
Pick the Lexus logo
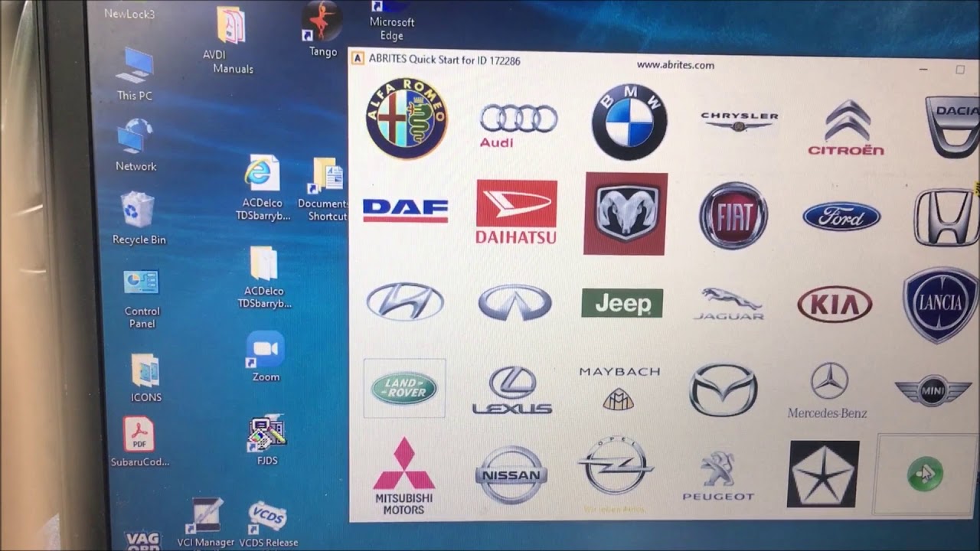point(512,390)
